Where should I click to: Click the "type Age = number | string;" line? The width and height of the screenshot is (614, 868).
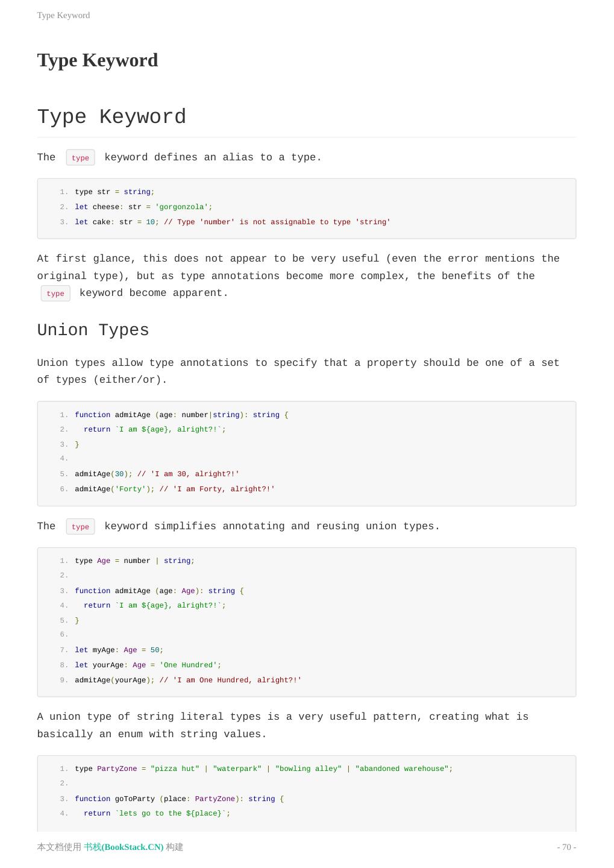(134, 561)
